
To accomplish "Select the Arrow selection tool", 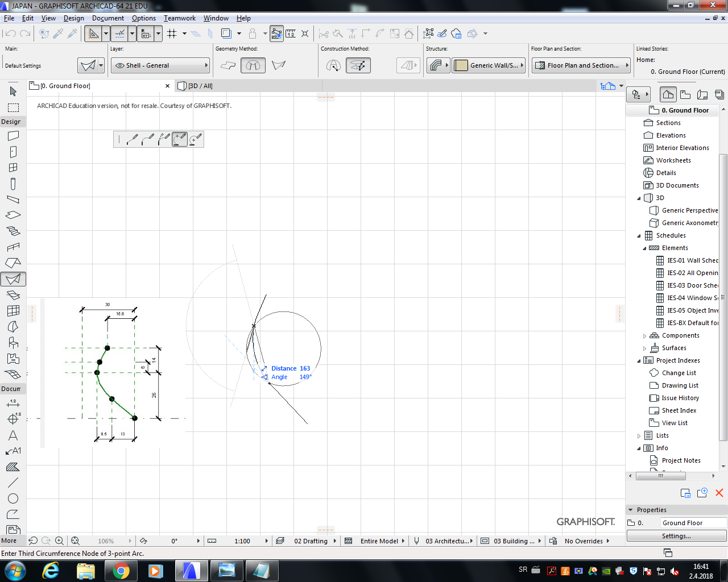I will [13, 91].
